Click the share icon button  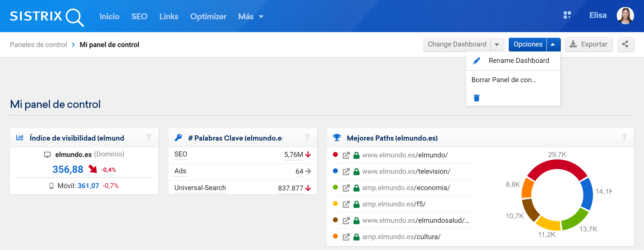click(625, 45)
